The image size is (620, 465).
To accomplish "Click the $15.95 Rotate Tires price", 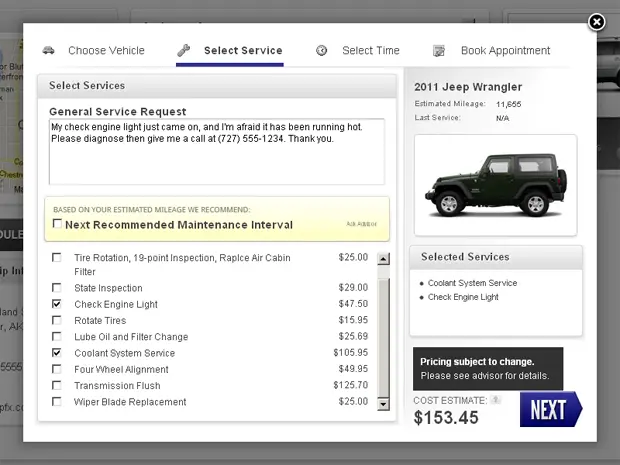I will [x=353, y=320].
